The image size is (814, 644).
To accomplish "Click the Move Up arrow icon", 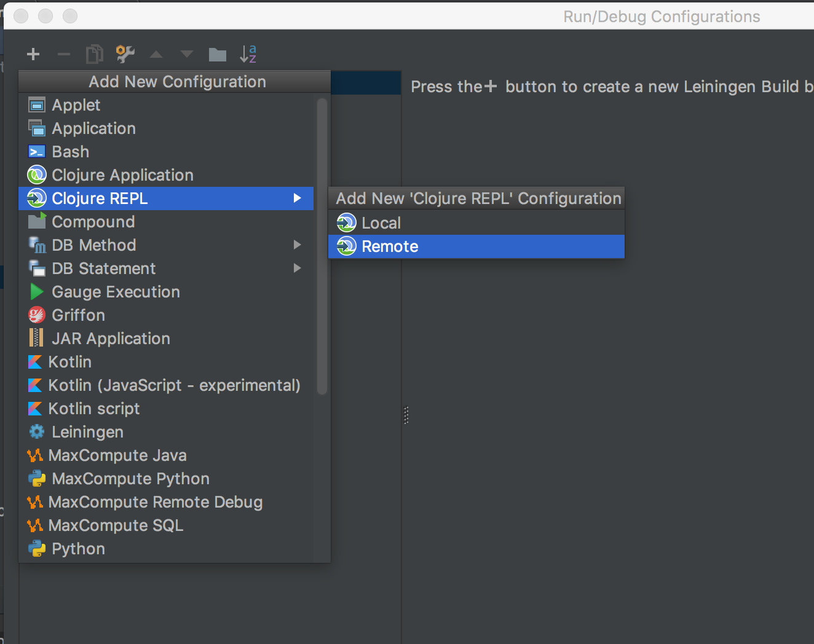I will click(156, 55).
